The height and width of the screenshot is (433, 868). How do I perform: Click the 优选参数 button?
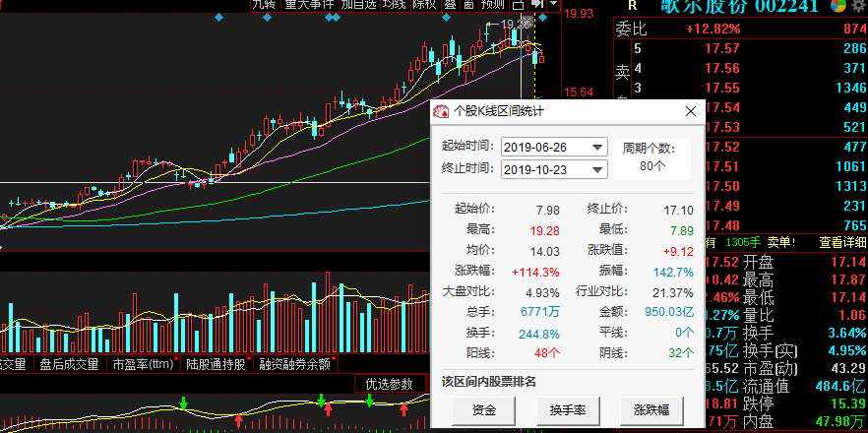[x=390, y=384]
